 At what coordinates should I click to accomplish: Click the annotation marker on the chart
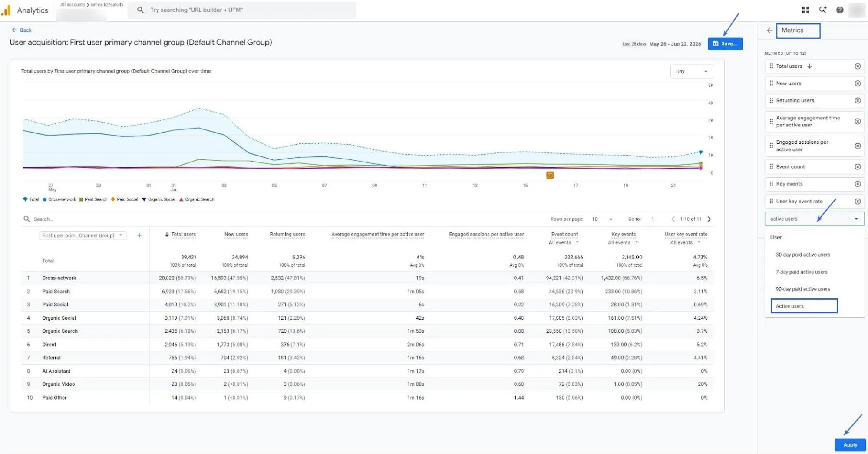point(550,175)
